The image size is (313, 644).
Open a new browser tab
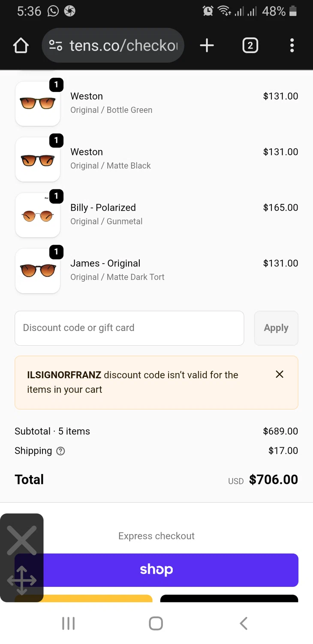pos(207,46)
